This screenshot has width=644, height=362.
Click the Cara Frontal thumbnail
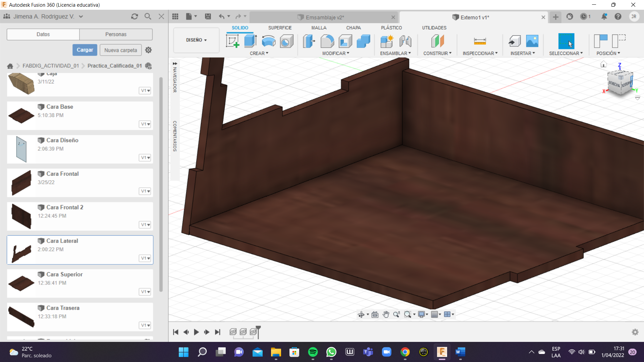pyautogui.click(x=21, y=183)
